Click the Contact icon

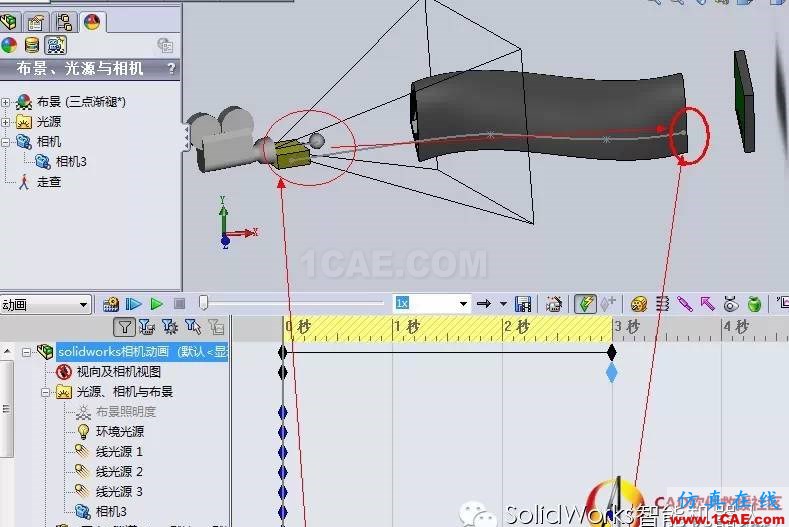point(731,304)
